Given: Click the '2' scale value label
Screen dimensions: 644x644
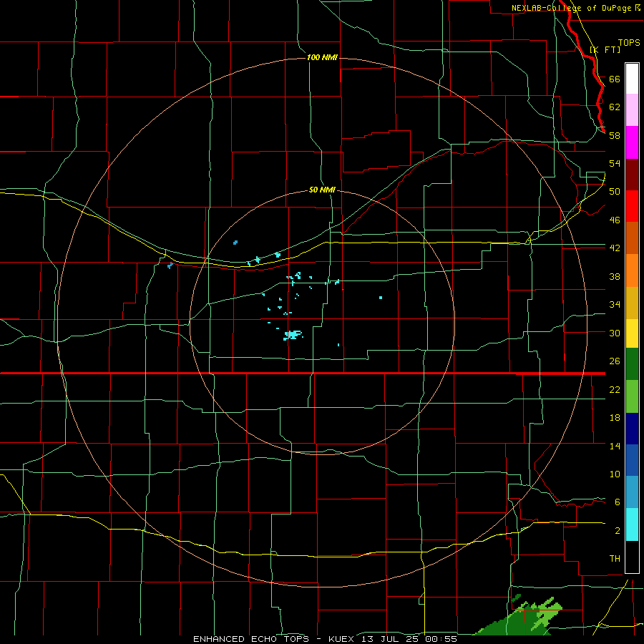Looking at the screenshot, I should (x=617, y=530).
